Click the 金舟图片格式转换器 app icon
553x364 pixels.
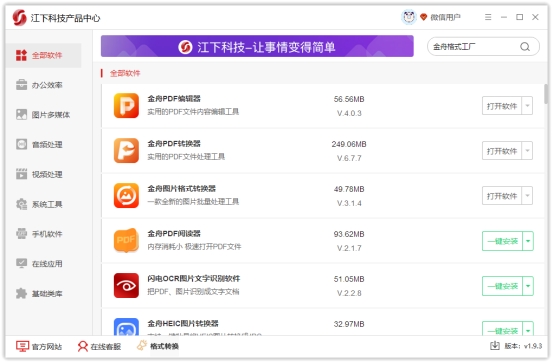pyautogui.click(x=126, y=195)
